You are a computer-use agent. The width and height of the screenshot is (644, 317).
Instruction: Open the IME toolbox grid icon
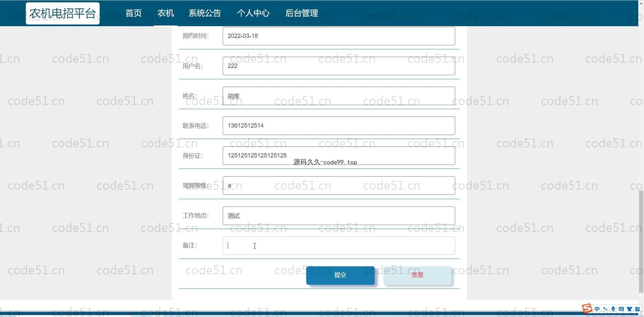point(637,309)
